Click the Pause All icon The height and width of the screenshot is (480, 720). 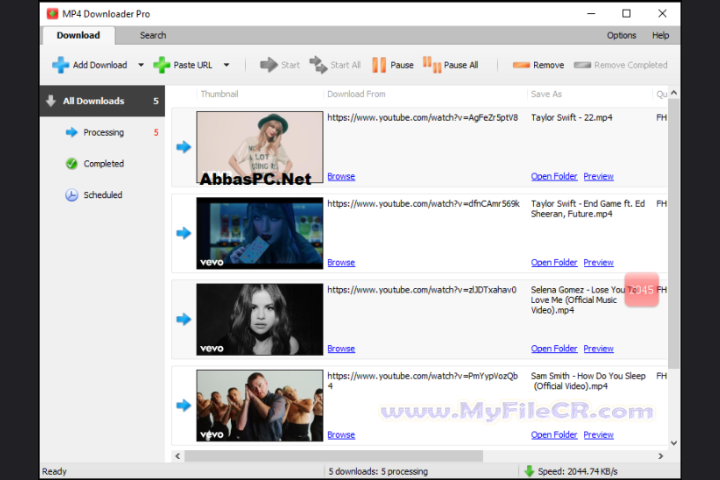[432, 65]
